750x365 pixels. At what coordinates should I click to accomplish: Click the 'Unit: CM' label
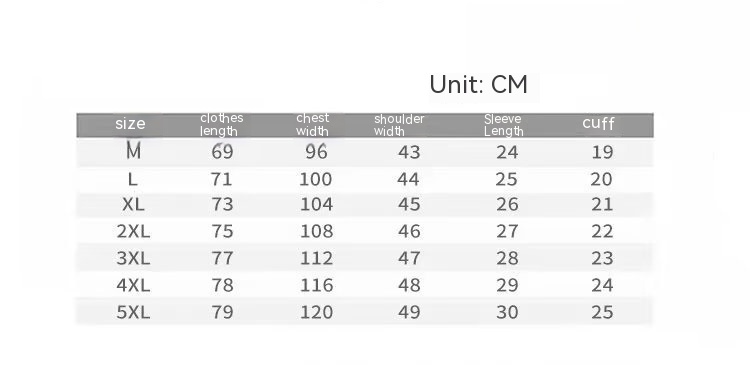tap(478, 84)
